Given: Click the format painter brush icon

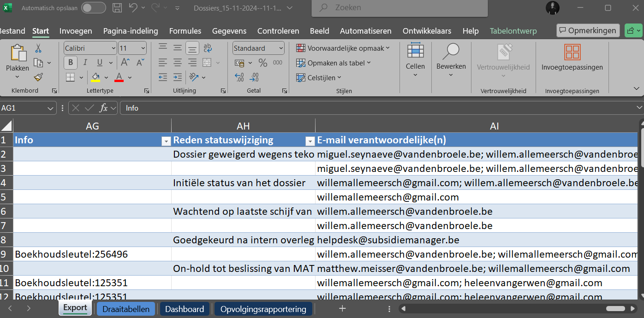Looking at the screenshot, I should (38, 77).
